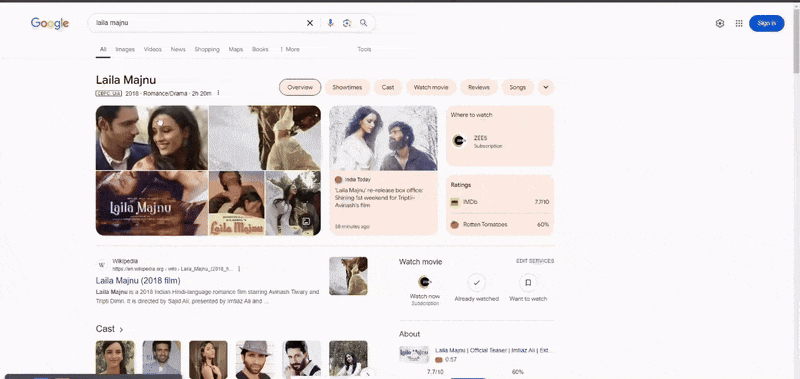
Task: Click the 'Laila Majnu' panel heading
Action: tap(126, 80)
